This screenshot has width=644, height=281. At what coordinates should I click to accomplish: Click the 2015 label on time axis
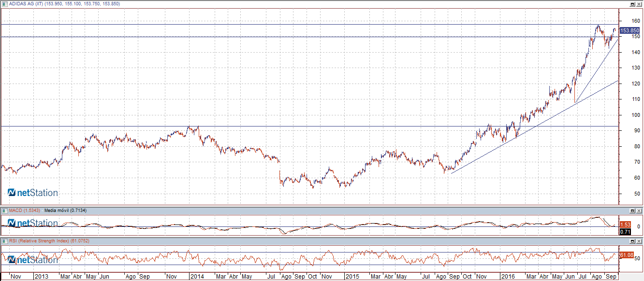pyautogui.click(x=352, y=277)
